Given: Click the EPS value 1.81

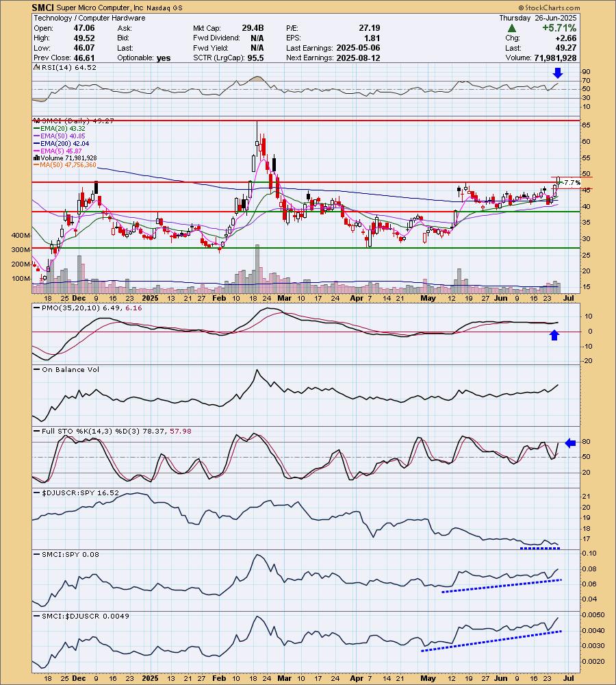Looking at the screenshot, I should tap(372, 38).
